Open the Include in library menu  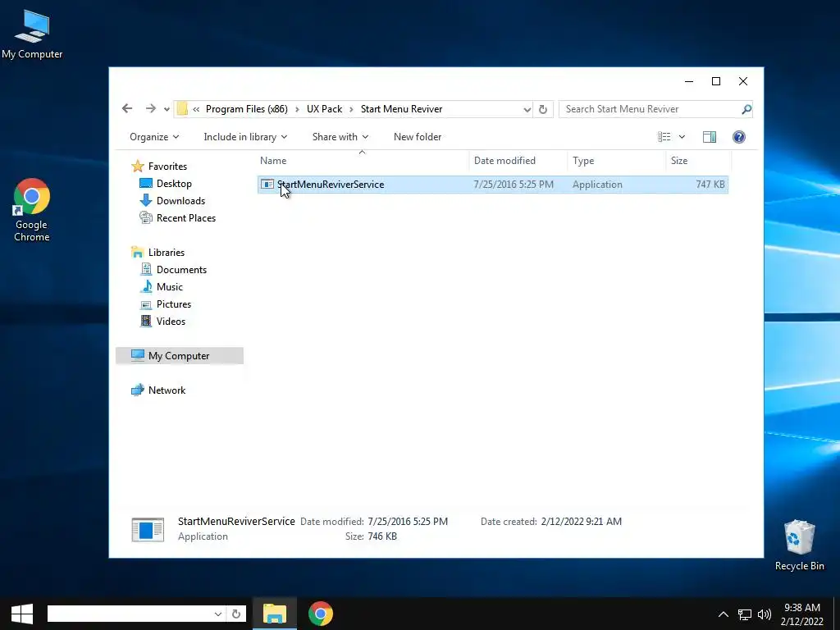pyautogui.click(x=245, y=137)
